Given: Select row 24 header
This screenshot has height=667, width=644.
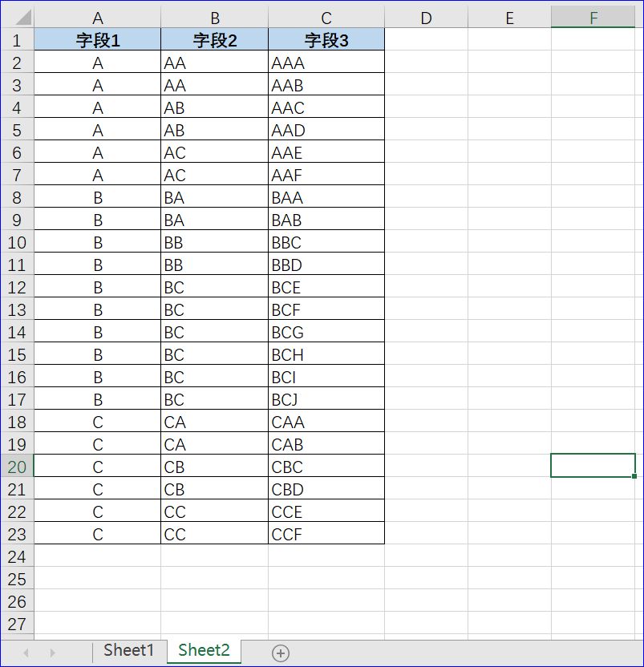Looking at the screenshot, I should (x=17, y=556).
